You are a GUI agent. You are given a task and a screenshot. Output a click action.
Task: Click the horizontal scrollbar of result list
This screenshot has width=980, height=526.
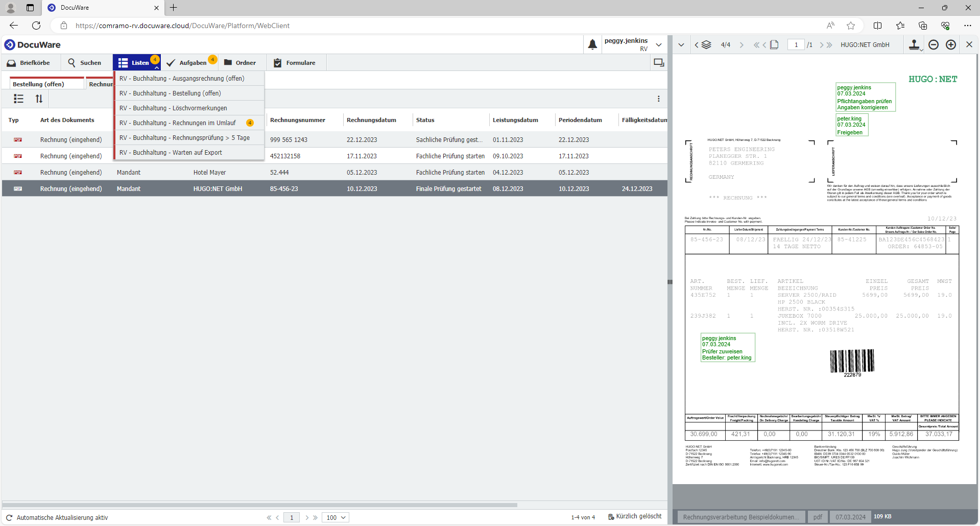(x=260, y=505)
